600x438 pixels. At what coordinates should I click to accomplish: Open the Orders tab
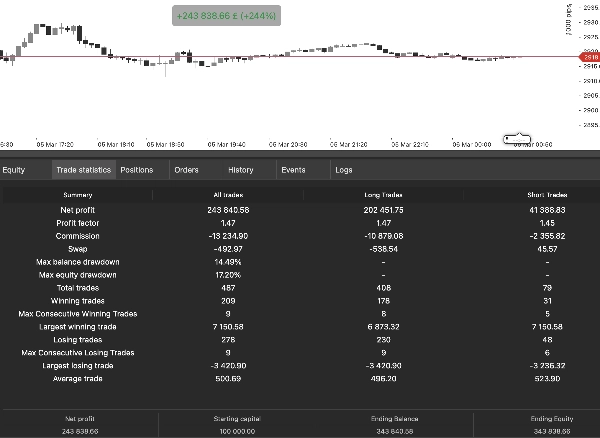186,170
